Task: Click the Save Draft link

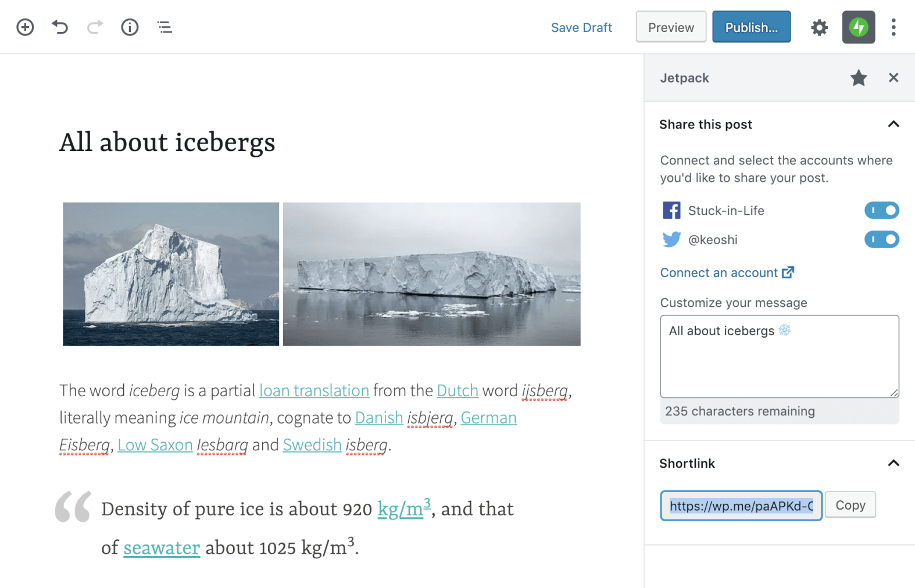Action: [581, 27]
